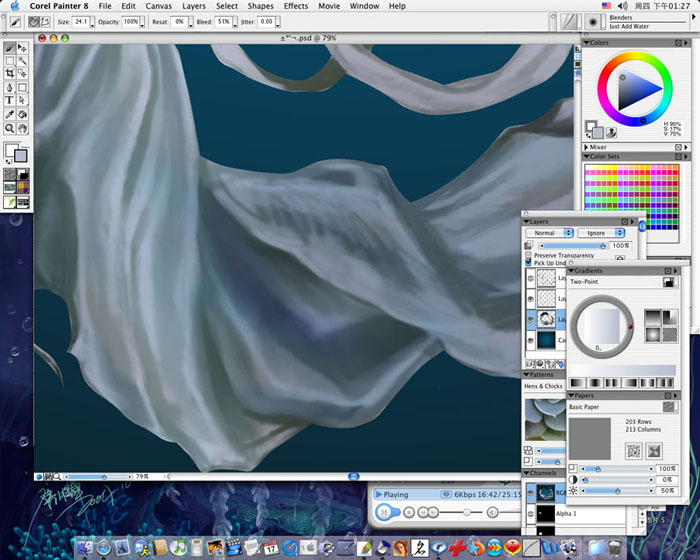
Task: Pause the Playing audio stream
Action: point(383,512)
